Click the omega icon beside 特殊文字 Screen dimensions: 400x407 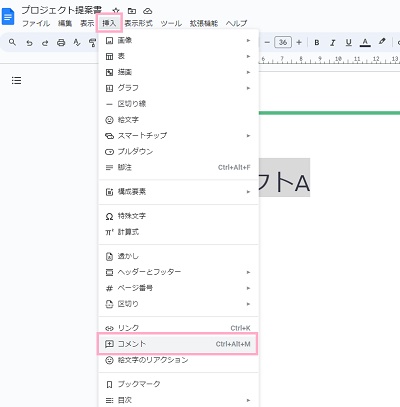(109, 217)
